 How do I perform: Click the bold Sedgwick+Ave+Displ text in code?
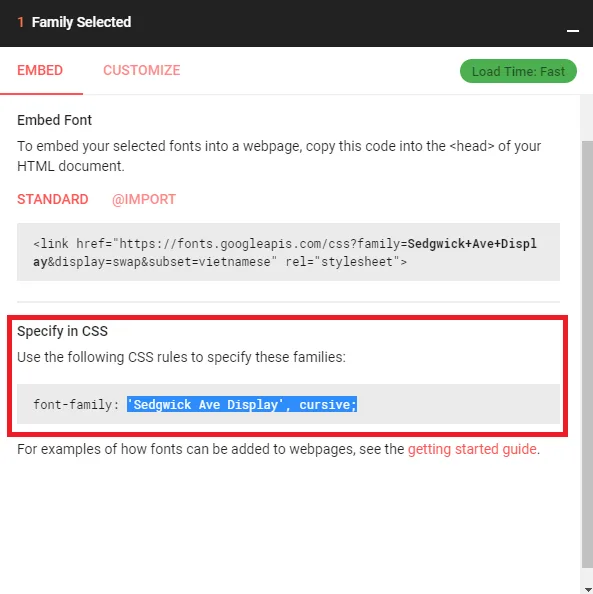click(x=472, y=244)
